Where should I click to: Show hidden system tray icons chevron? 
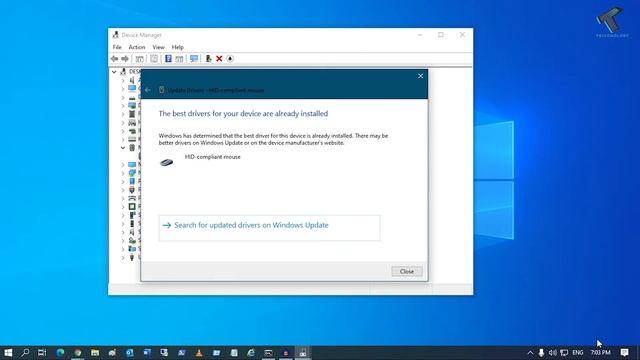pos(530,353)
